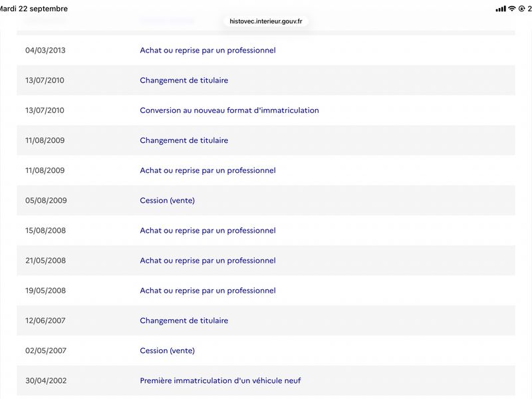Image resolution: width=532 pixels, height=399 pixels.
Task: Tap the Wi-Fi status icon
Action: (x=511, y=9)
